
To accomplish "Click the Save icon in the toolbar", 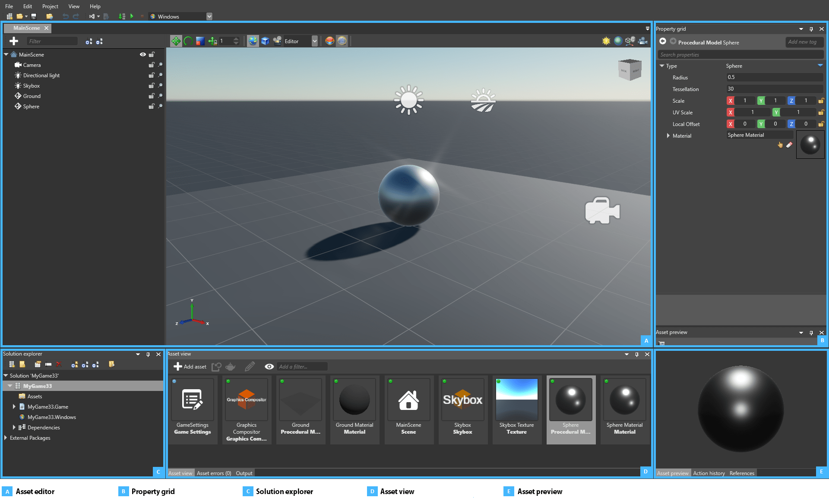I will coord(33,16).
